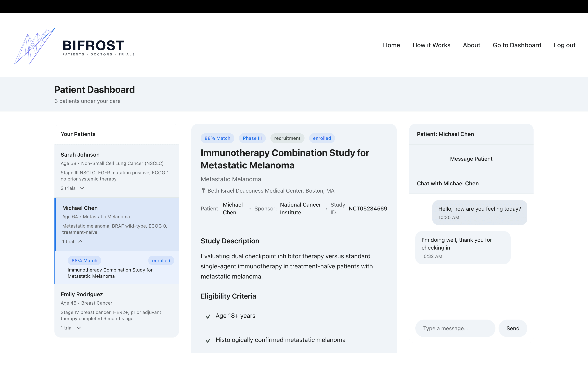Screen dimensions: 588x382
Task: Click the Study Description heading
Action: [230, 241]
